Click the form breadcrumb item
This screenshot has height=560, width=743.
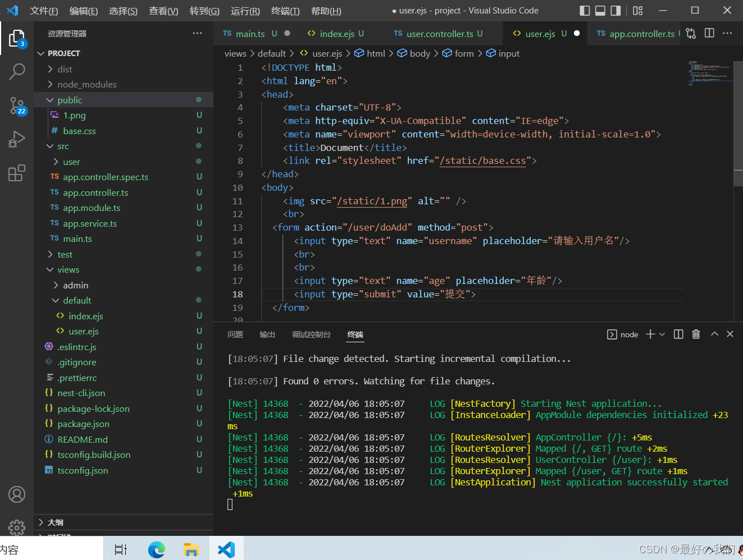tap(458, 53)
